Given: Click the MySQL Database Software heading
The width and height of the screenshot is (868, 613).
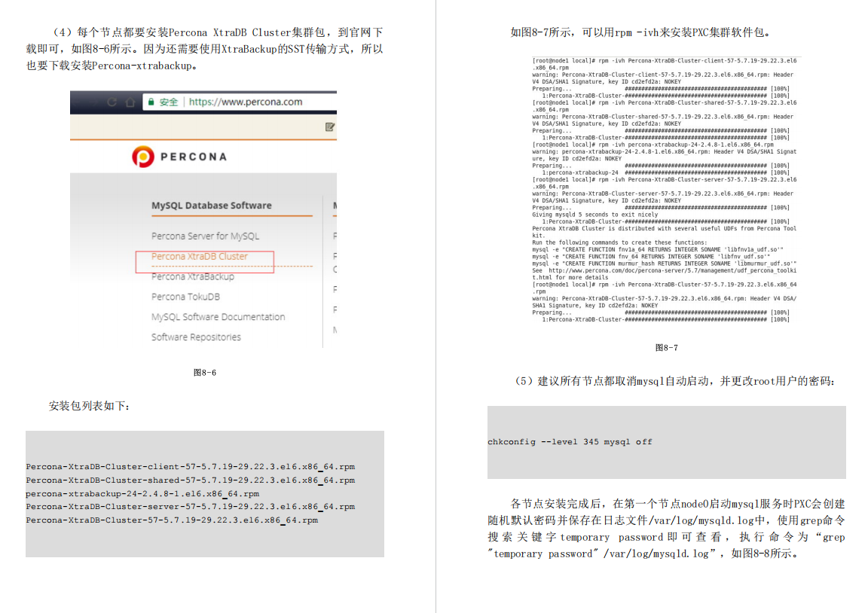Looking at the screenshot, I should [212, 206].
